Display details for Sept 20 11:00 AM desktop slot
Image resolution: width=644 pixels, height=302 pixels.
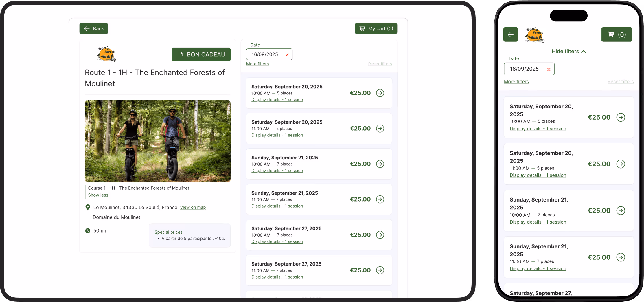[x=277, y=135]
